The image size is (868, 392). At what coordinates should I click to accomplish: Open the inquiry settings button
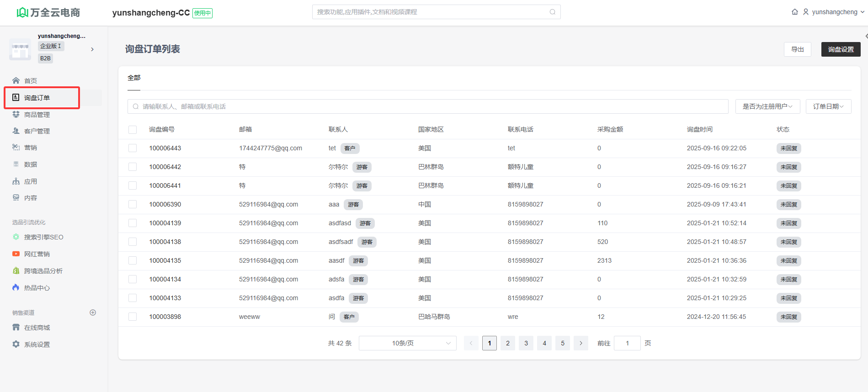pyautogui.click(x=841, y=49)
